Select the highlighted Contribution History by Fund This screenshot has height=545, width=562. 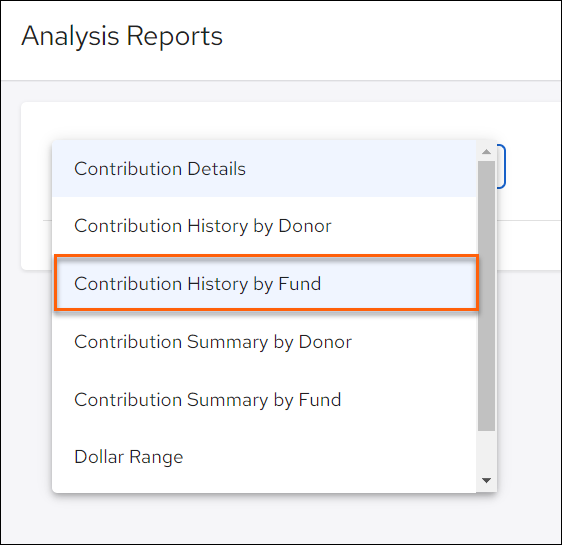266,283
